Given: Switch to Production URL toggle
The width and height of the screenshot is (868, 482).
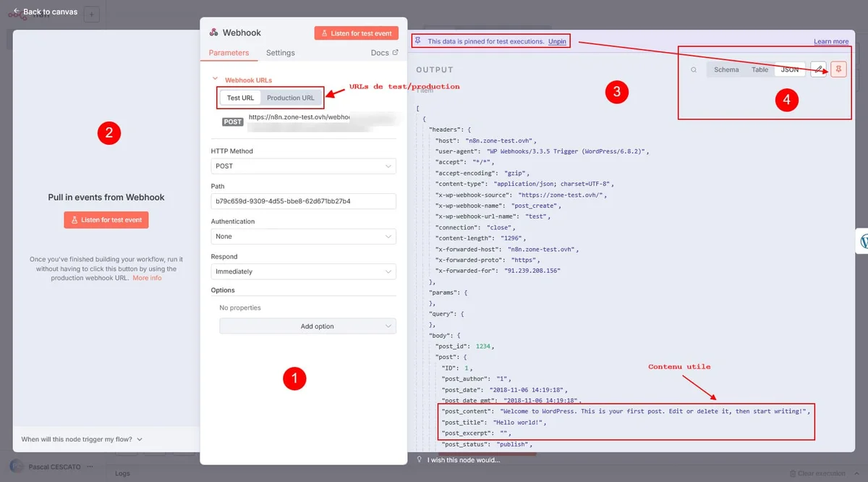Looking at the screenshot, I should [290, 98].
